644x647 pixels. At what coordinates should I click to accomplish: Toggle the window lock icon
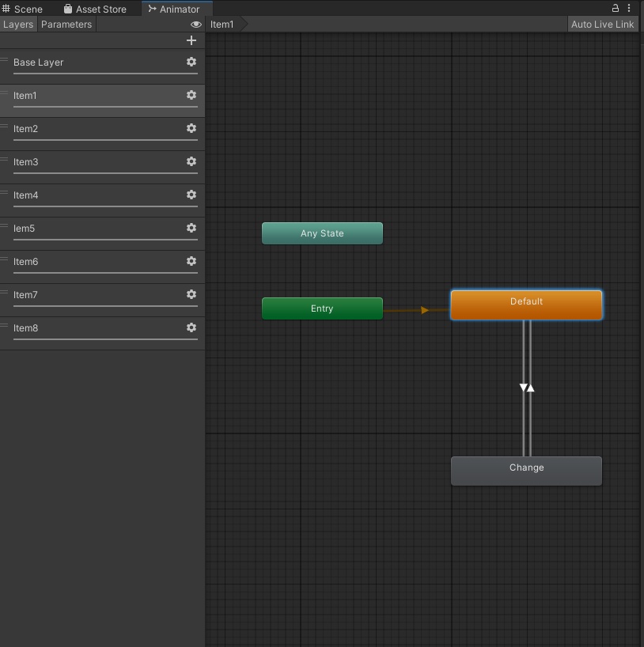tap(615, 8)
